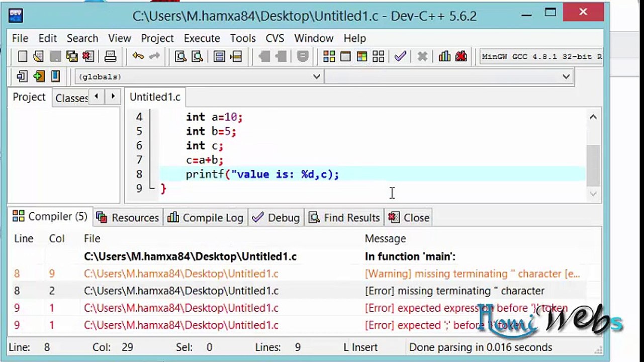The width and height of the screenshot is (644, 362).
Task: Click the editor vertical scrollbar thumb
Action: tap(593, 166)
